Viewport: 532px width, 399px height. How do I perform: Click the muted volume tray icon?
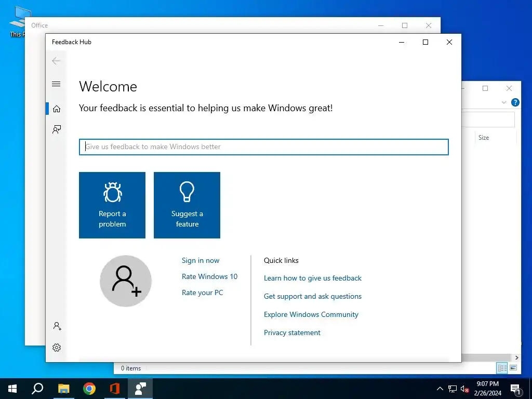pos(465,389)
